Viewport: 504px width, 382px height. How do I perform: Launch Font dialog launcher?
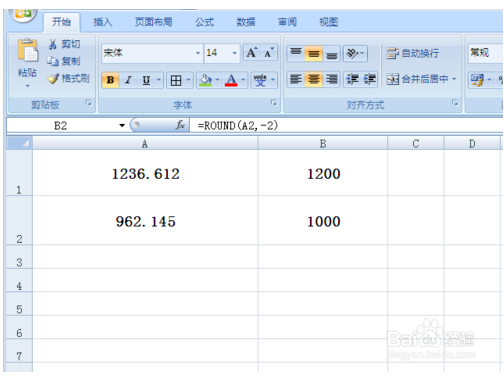pyautogui.click(x=274, y=103)
